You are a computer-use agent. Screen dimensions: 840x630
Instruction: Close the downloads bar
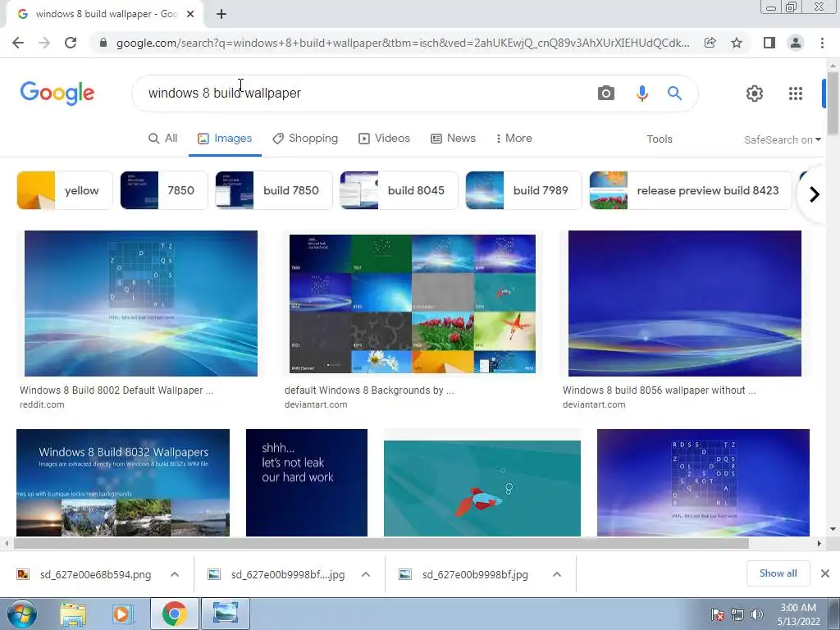point(825,573)
